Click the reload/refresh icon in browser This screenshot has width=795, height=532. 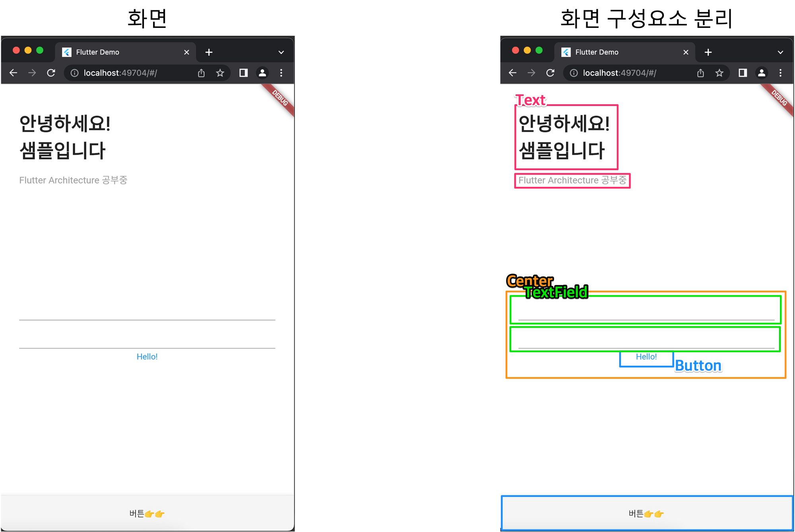click(51, 72)
